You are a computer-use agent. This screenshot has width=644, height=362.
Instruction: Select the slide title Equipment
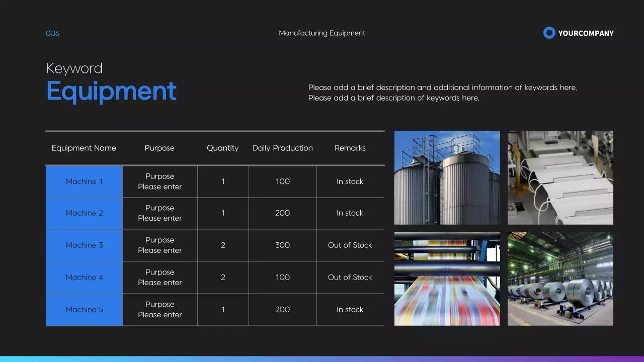tap(111, 91)
